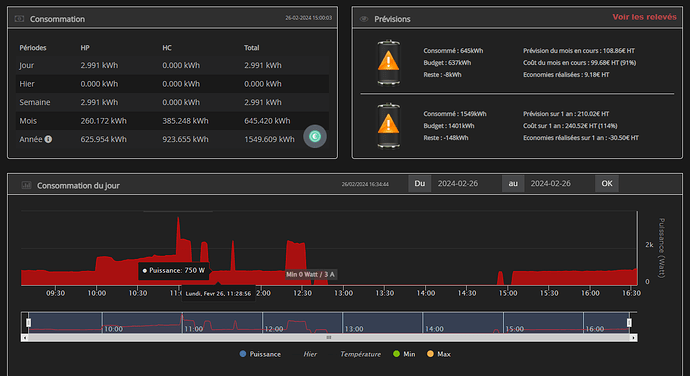690x376 pixels.
Task: Click the OK button for date range
Action: point(607,184)
